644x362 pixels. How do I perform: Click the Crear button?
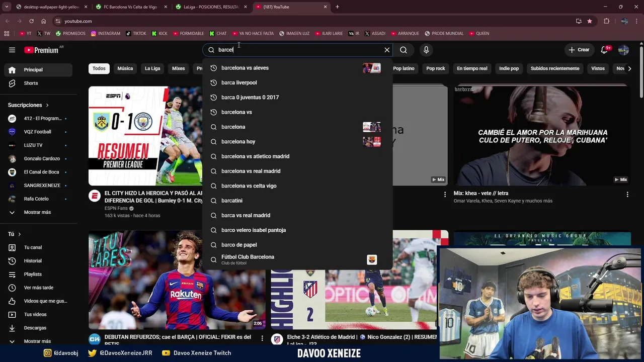pos(579,50)
